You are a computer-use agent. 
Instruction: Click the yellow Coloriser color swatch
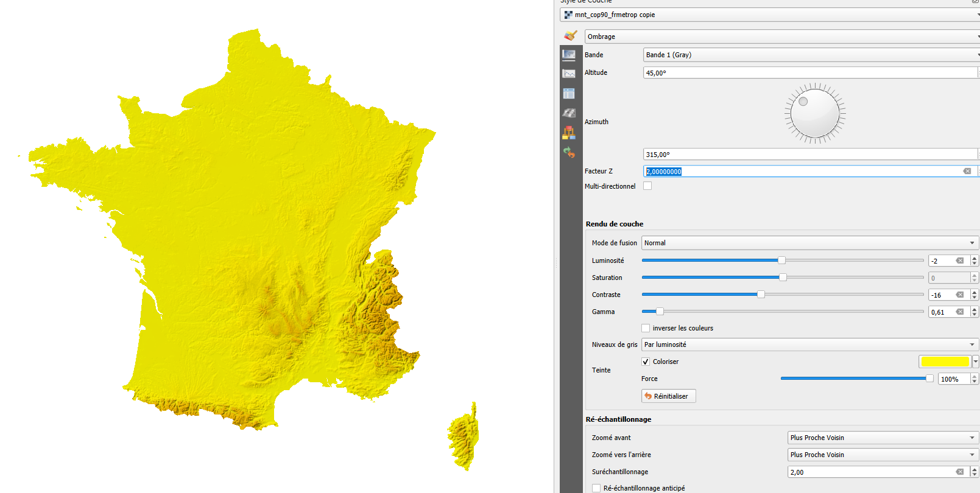click(945, 362)
